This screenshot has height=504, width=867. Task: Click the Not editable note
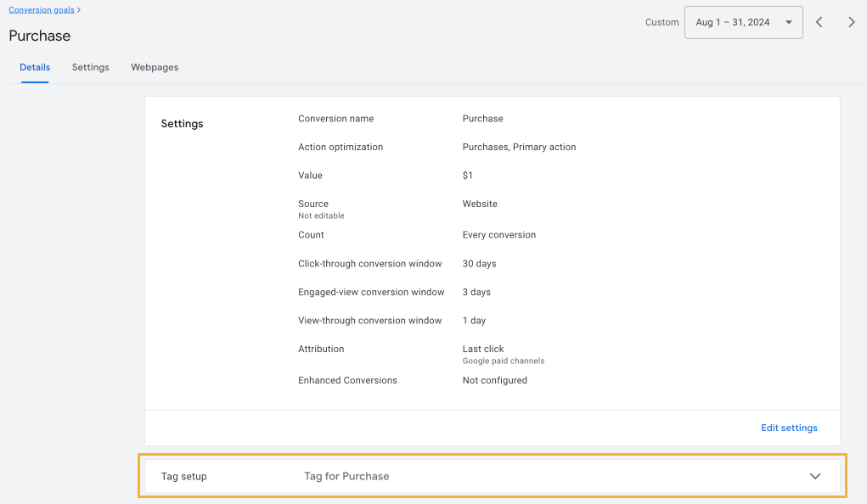pos(321,216)
